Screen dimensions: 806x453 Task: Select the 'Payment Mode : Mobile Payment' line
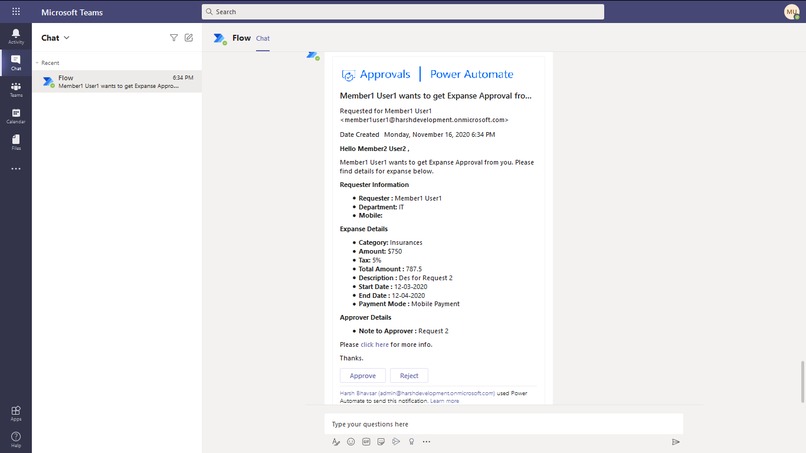click(x=409, y=304)
